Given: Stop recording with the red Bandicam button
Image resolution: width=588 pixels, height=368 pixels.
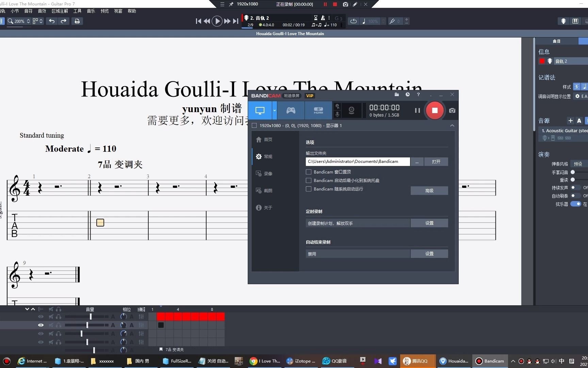Looking at the screenshot, I should [x=435, y=110].
